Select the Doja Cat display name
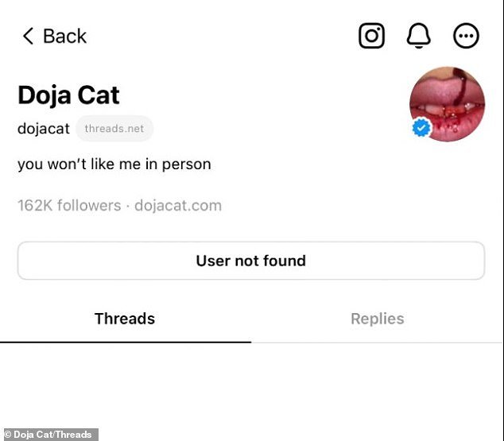This screenshot has height=441, width=504. coord(68,95)
